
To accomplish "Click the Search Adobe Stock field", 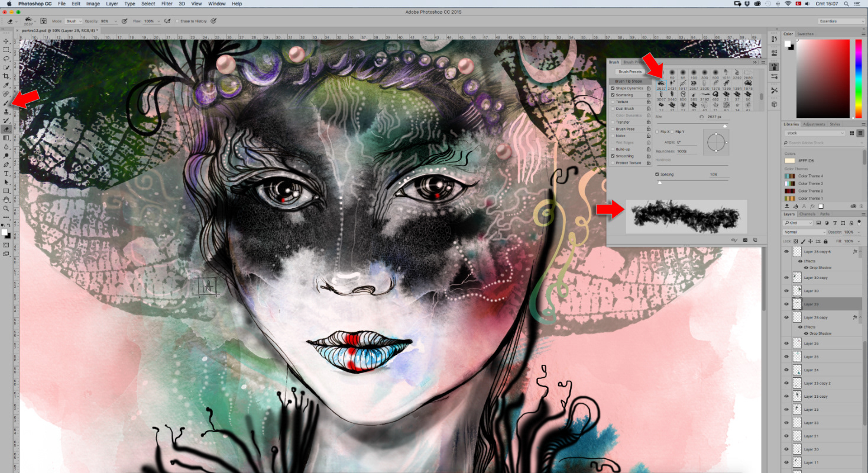I will click(x=824, y=142).
